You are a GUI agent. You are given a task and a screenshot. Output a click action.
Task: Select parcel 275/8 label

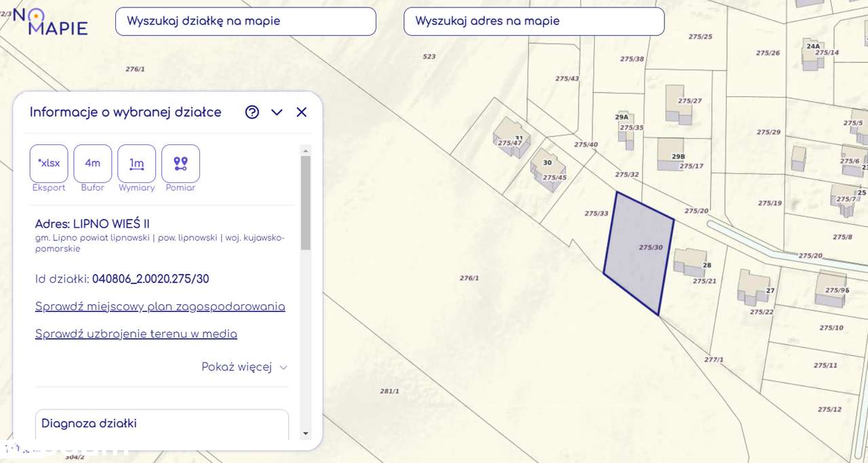pyautogui.click(x=842, y=237)
